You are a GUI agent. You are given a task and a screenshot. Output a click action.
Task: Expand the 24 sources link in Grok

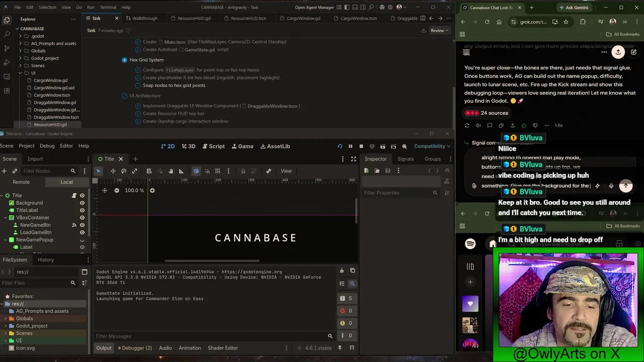(486, 113)
